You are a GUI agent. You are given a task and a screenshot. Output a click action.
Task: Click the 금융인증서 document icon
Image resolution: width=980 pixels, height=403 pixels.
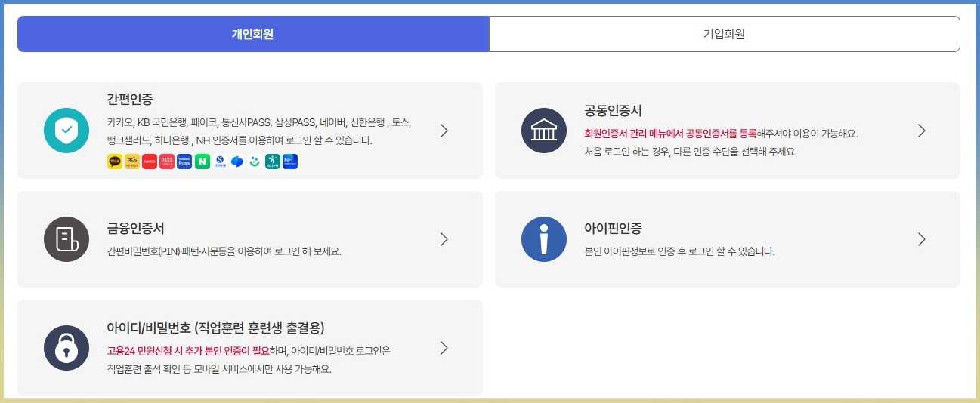66,239
